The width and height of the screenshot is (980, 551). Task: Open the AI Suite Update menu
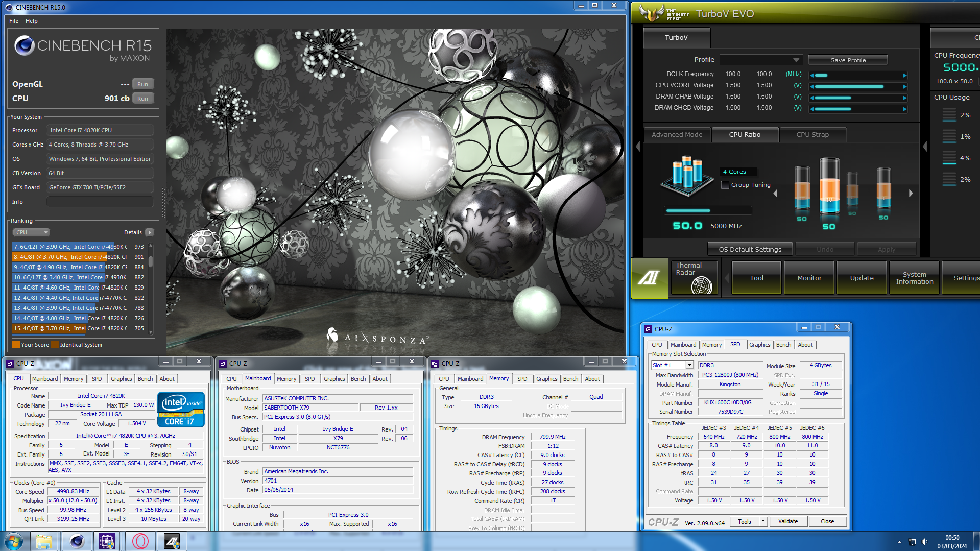(x=862, y=278)
